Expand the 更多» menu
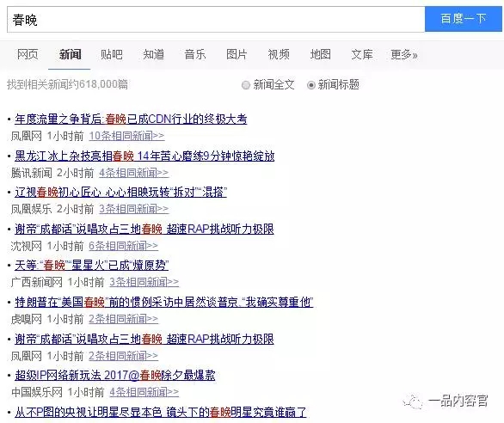504x423 pixels. (x=404, y=54)
